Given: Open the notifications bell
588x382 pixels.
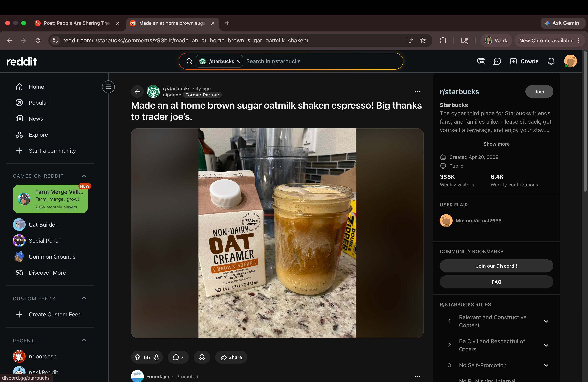Looking at the screenshot, I should pyautogui.click(x=551, y=61).
